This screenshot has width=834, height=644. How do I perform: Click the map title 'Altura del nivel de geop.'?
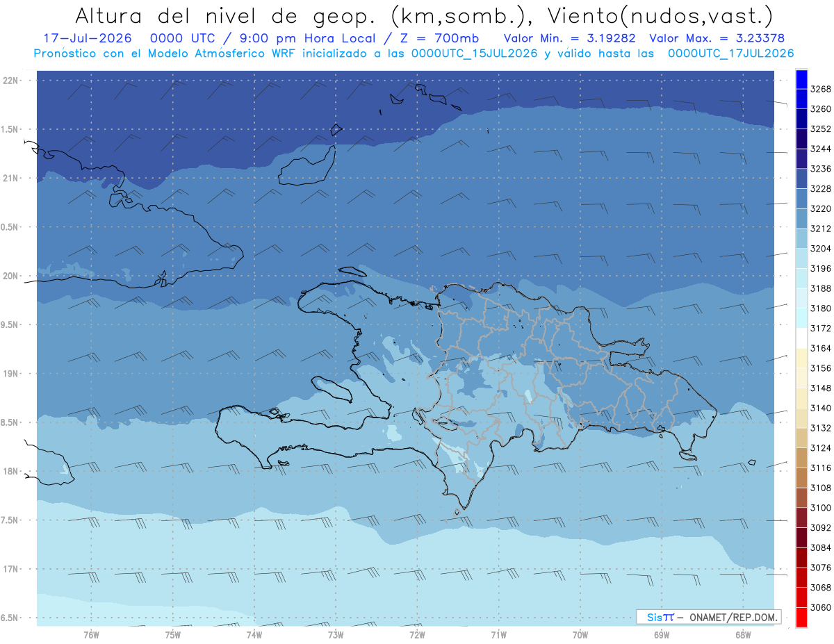pos(224,15)
